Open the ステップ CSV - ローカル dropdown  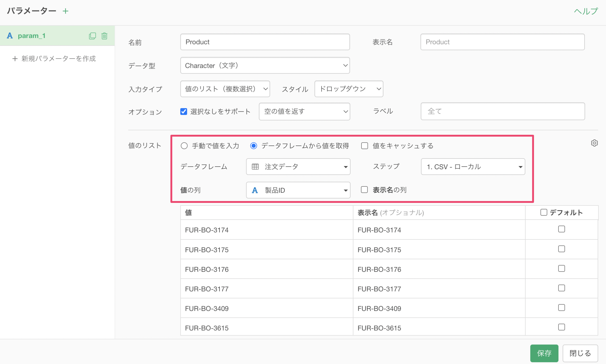473,167
